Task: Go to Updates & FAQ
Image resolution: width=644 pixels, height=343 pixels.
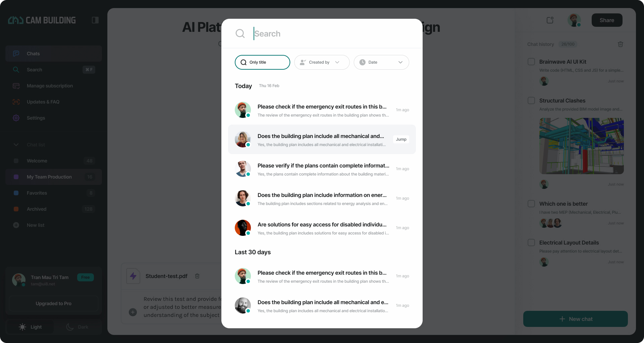Action: (43, 102)
